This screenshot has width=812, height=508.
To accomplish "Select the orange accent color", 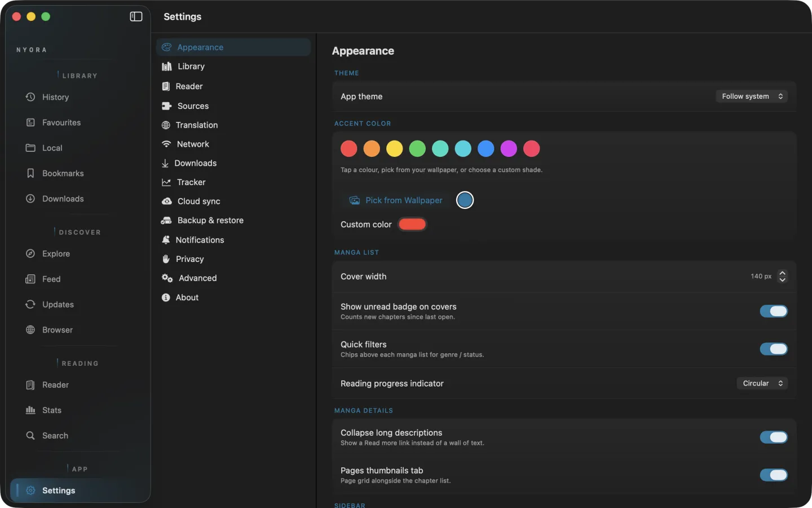I will (372, 149).
